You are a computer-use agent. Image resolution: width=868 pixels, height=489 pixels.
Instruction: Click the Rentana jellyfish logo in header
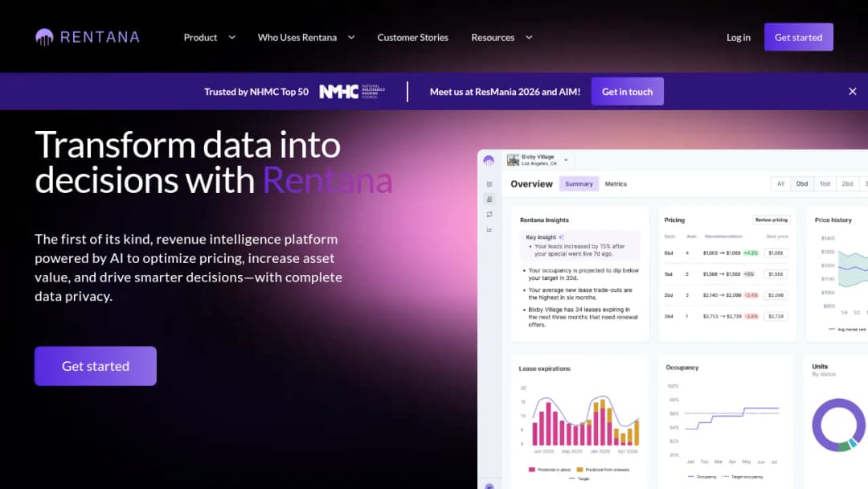44,37
